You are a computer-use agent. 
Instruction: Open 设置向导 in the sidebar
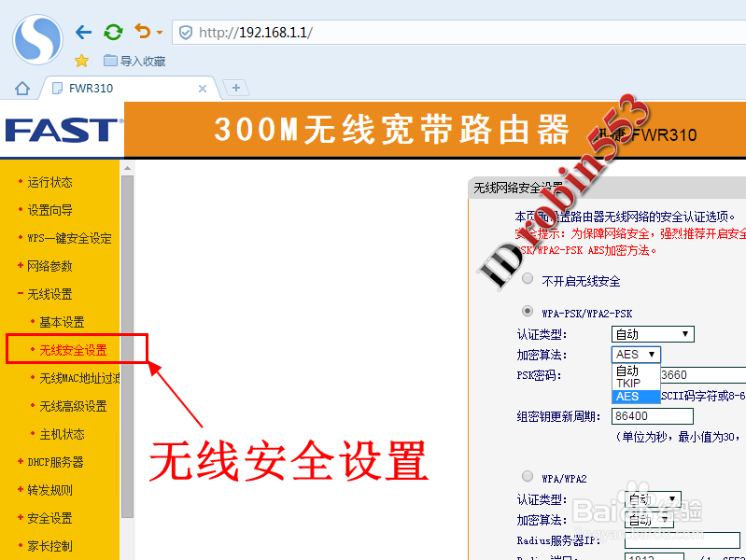(50, 210)
